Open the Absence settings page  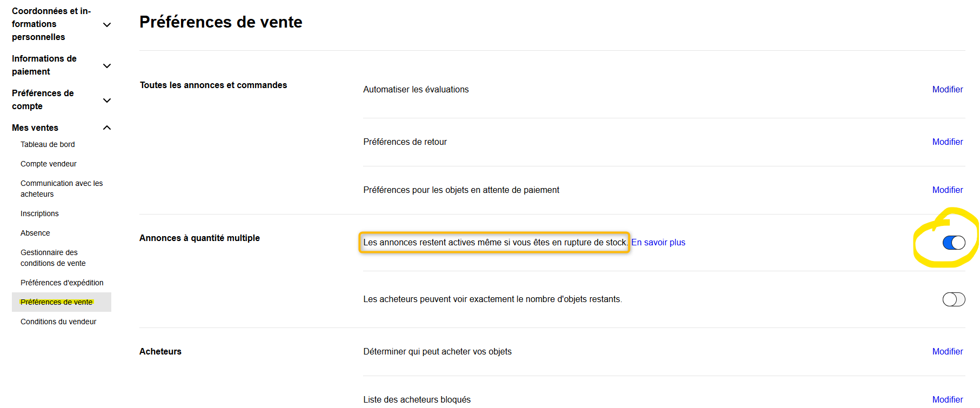tap(35, 233)
